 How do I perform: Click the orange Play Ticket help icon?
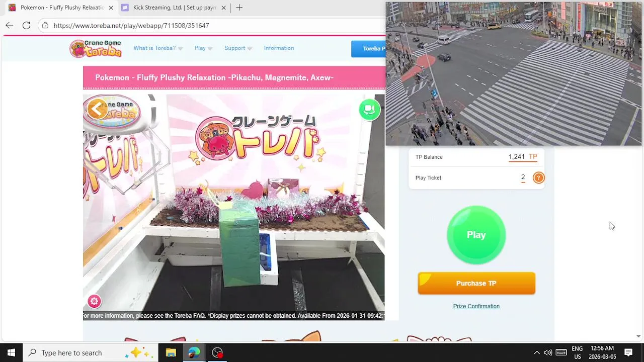[x=538, y=177]
